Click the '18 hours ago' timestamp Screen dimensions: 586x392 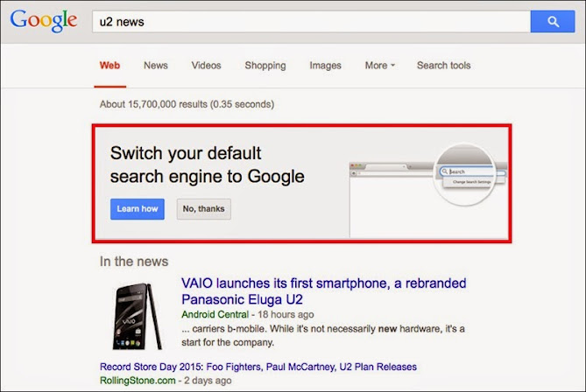click(x=286, y=314)
